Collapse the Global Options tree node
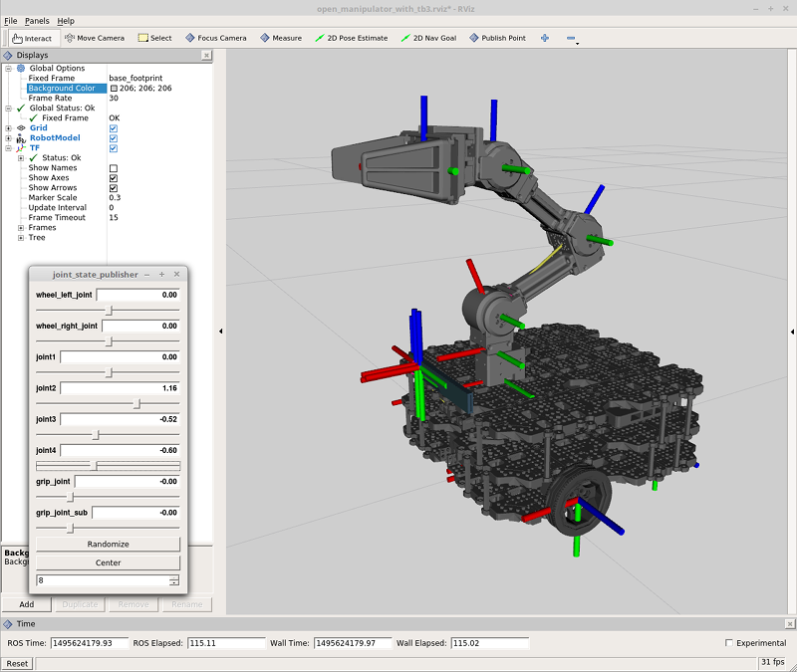 8,68
